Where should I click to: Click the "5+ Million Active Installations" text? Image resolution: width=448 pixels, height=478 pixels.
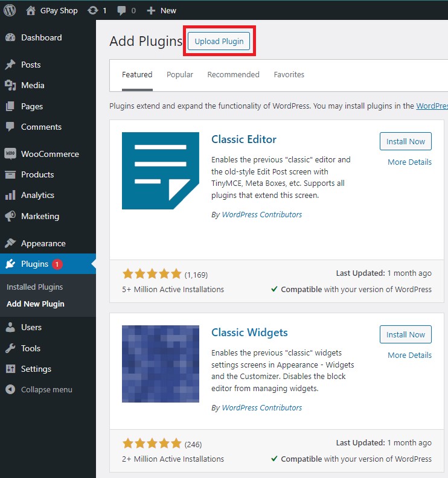pyautogui.click(x=173, y=289)
